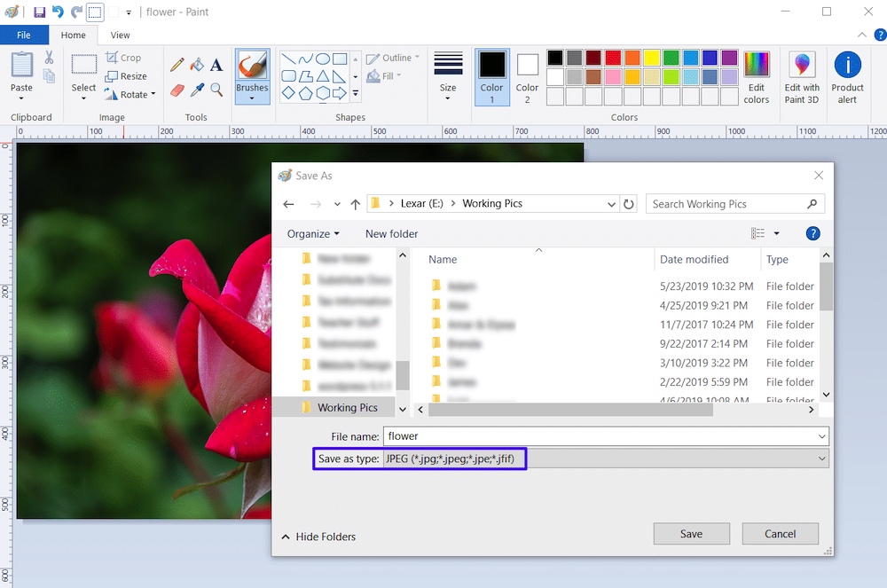Pick the green color in palette
Screen dimensions: 887x588
[x=671, y=58]
